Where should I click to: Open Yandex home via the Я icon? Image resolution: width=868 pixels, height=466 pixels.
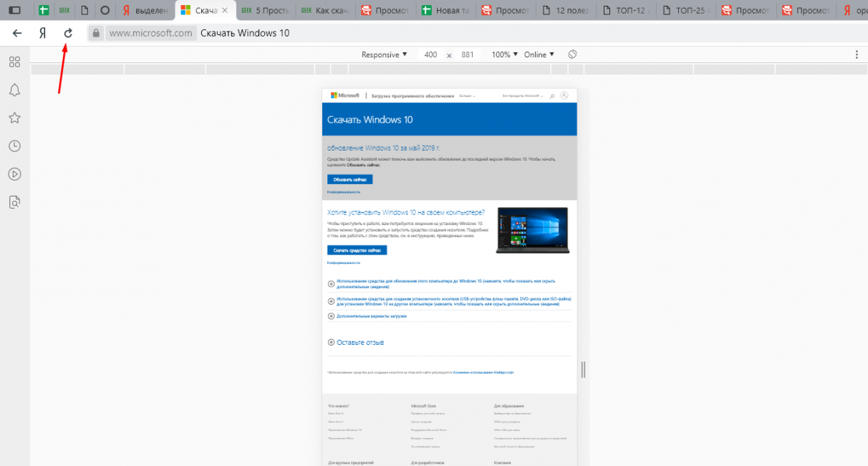[x=43, y=33]
